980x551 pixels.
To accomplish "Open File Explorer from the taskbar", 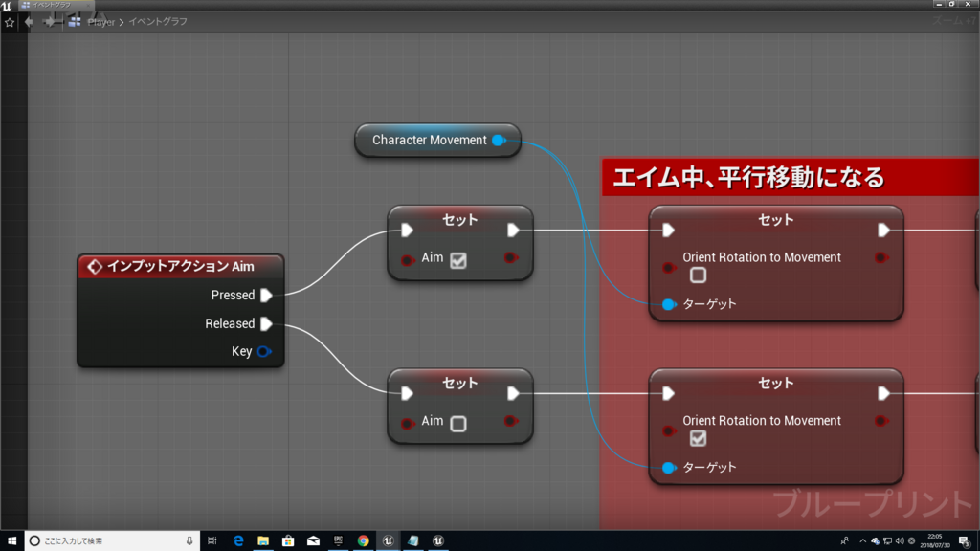I will 261,540.
